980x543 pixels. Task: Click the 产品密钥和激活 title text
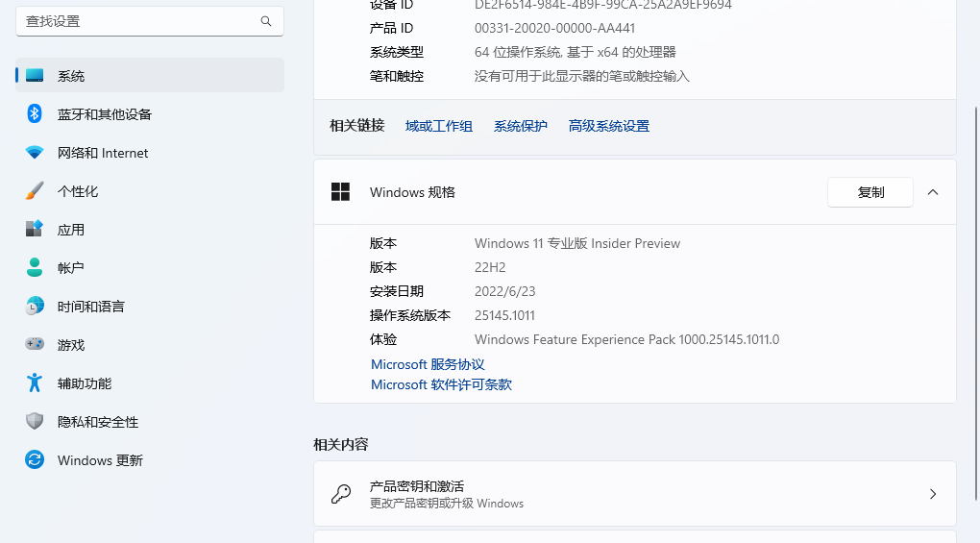(x=416, y=486)
